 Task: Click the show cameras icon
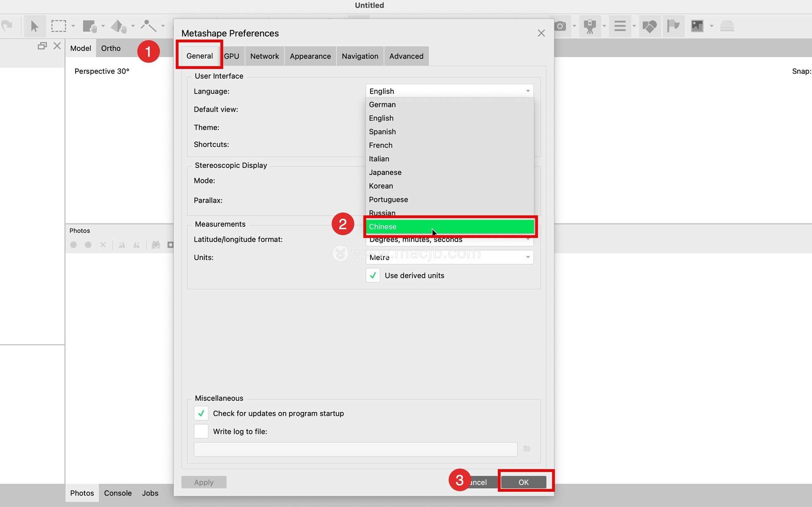tap(560, 26)
